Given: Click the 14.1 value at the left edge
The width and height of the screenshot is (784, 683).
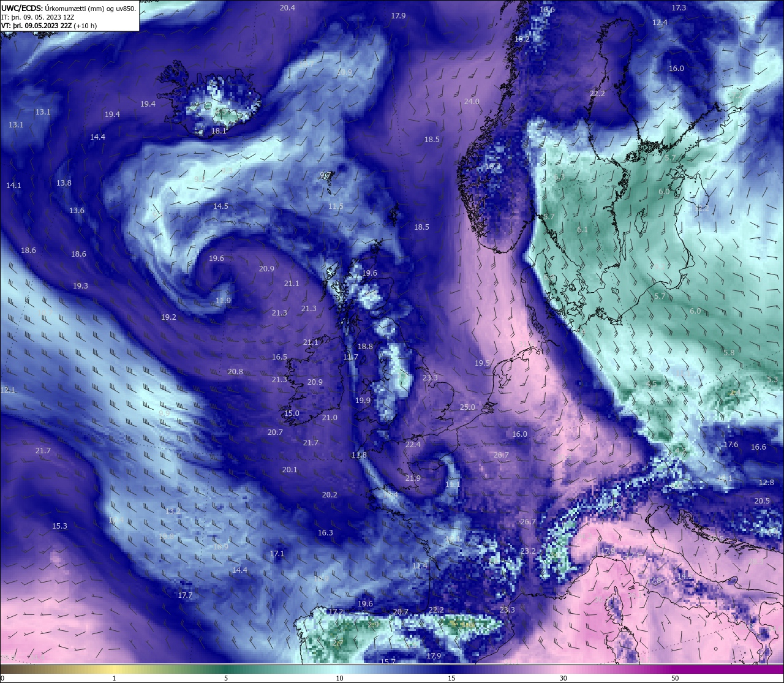Looking at the screenshot, I should coord(13,186).
